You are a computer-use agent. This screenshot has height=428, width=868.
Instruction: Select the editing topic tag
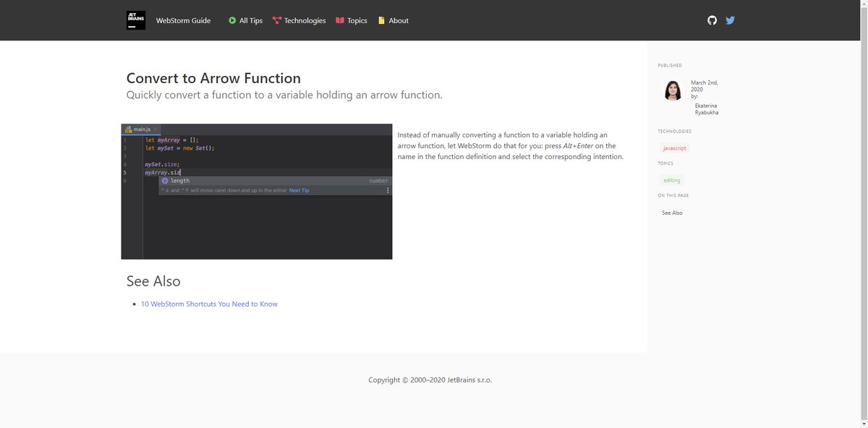pyautogui.click(x=672, y=180)
